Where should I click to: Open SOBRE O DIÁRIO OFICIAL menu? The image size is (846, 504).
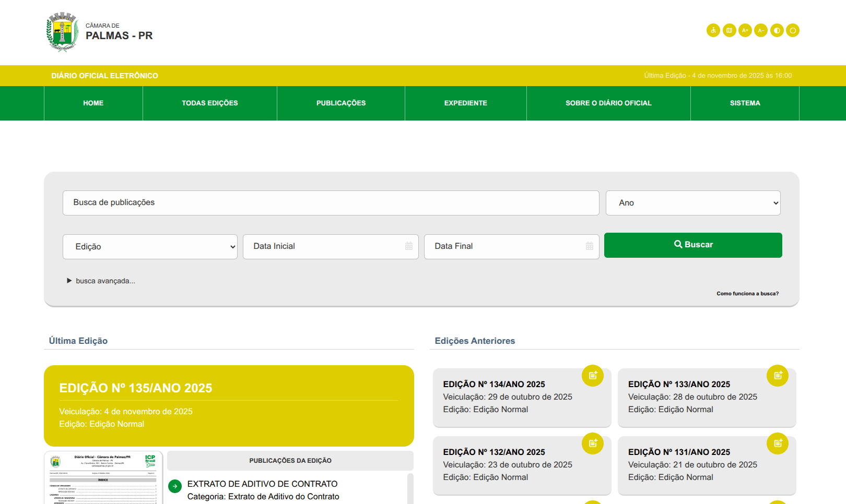608,103
